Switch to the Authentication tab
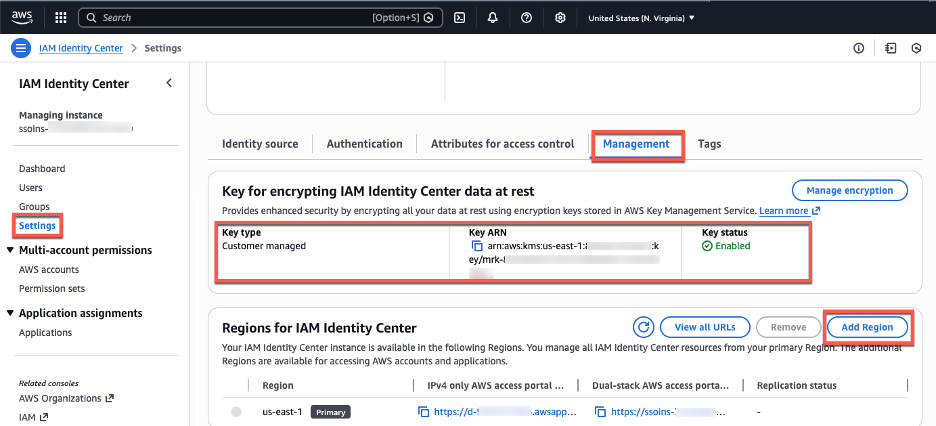The image size is (936, 426). [364, 144]
